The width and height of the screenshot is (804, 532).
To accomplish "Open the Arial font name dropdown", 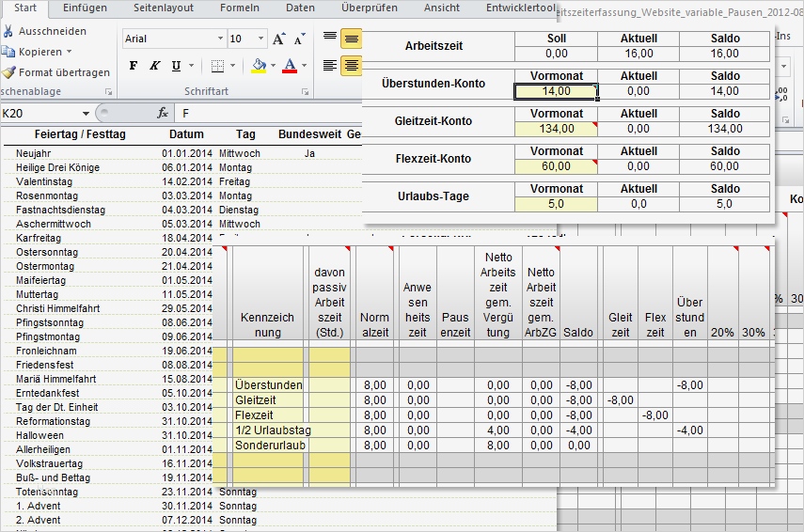I will click(220, 39).
